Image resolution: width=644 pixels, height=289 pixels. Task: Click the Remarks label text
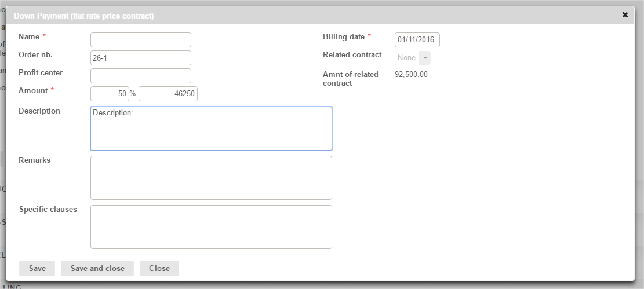[x=34, y=160]
